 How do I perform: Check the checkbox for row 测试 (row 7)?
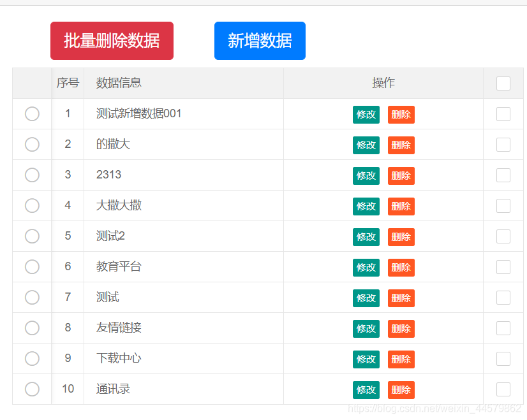tap(503, 298)
